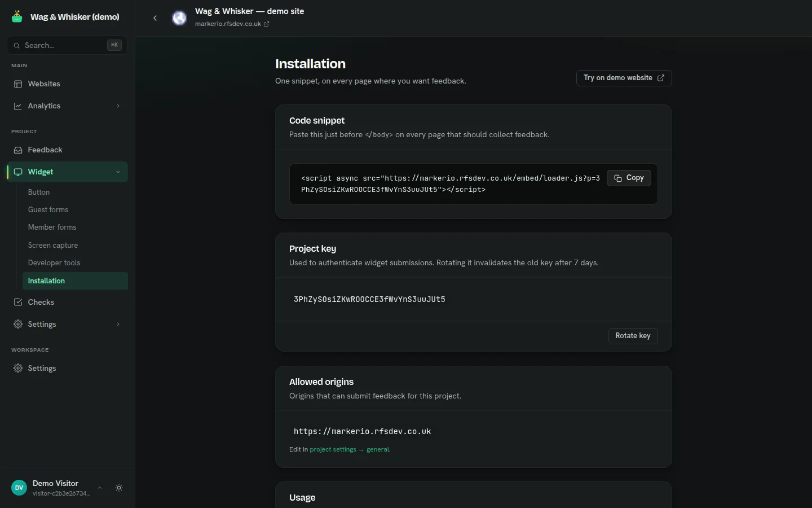Viewport: 812px width, 508px height.
Task: Click the Code snippet heading
Action: point(317,121)
